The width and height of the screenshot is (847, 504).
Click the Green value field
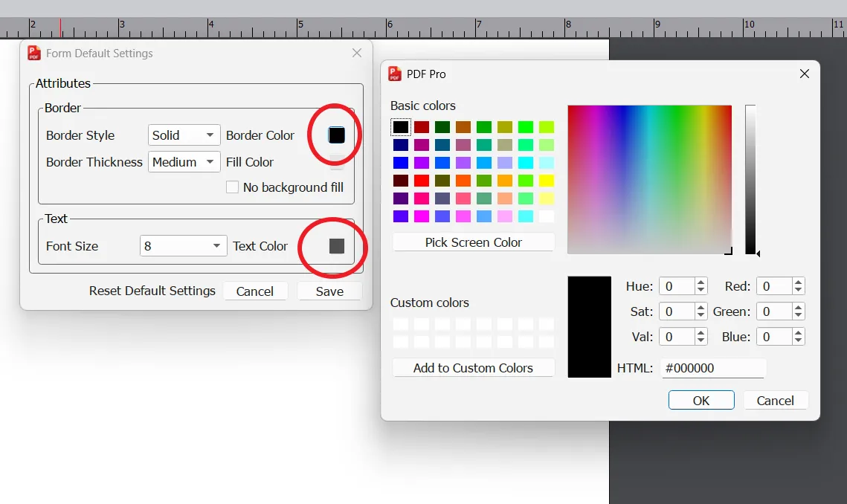click(774, 311)
